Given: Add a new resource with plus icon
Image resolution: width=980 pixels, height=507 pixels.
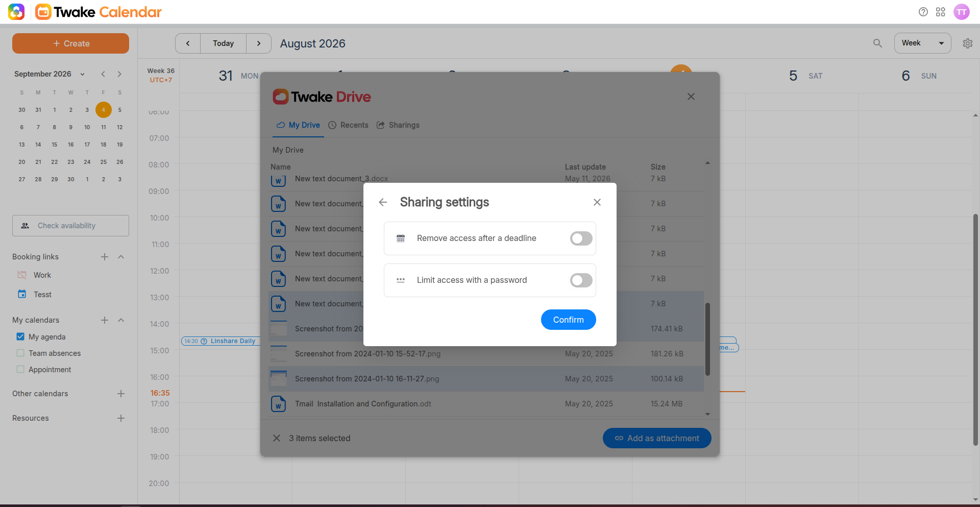Looking at the screenshot, I should click(x=121, y=418).
